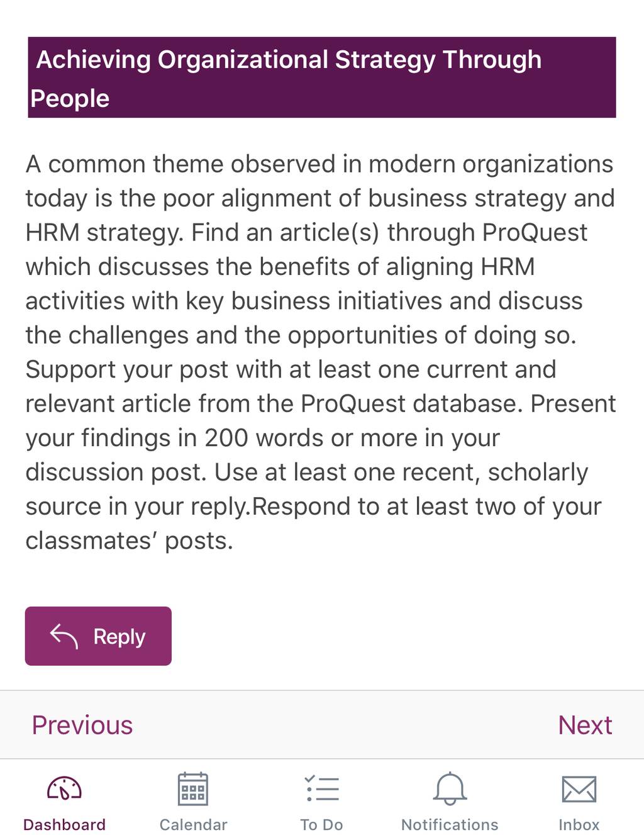
Task: Tap the Achieving Organizational Strategy title banner
Action: (x=322, y=77)
